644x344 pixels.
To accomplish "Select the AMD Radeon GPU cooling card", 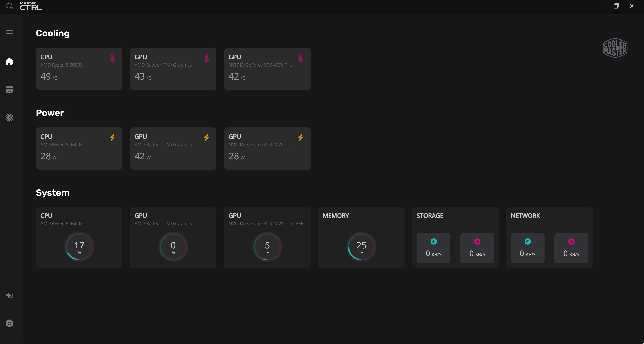I will coord(173,69).
